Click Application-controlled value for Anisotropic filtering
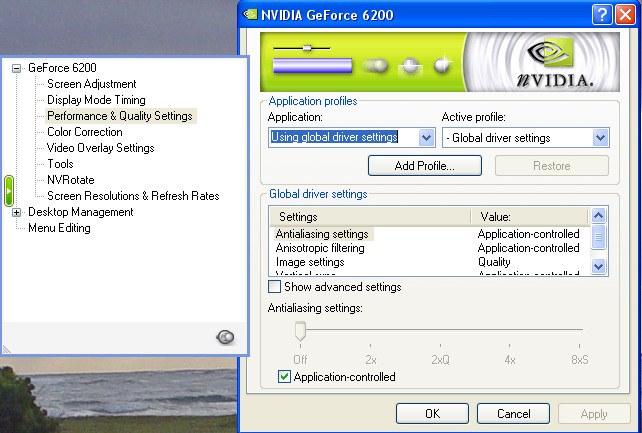 [x=528, y=248]
